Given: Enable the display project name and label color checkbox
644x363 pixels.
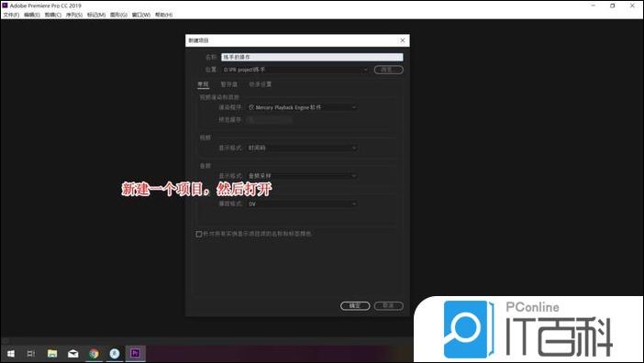Looking at the screenshot, I should click(x=199, y=234).
